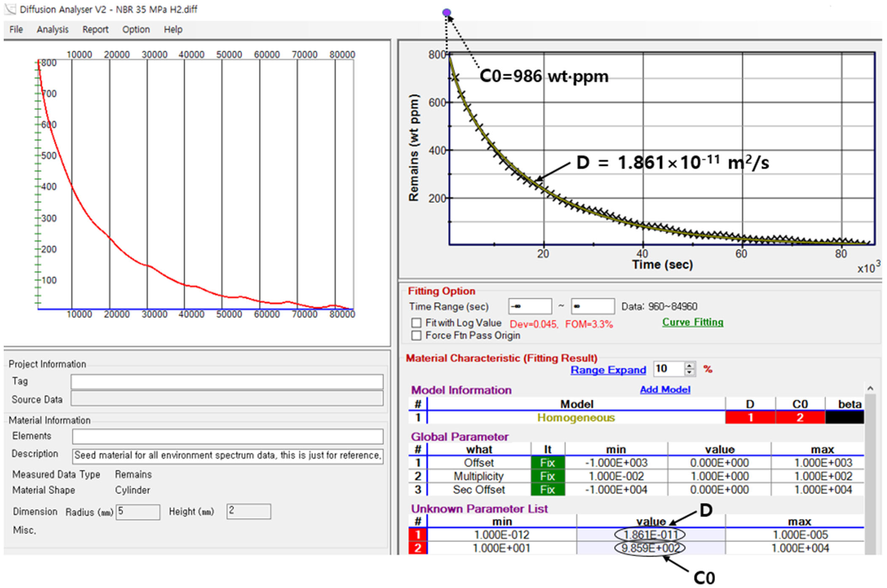Click the Curve Fitting link
Screen dimensions: 887x588
(692, 322)
